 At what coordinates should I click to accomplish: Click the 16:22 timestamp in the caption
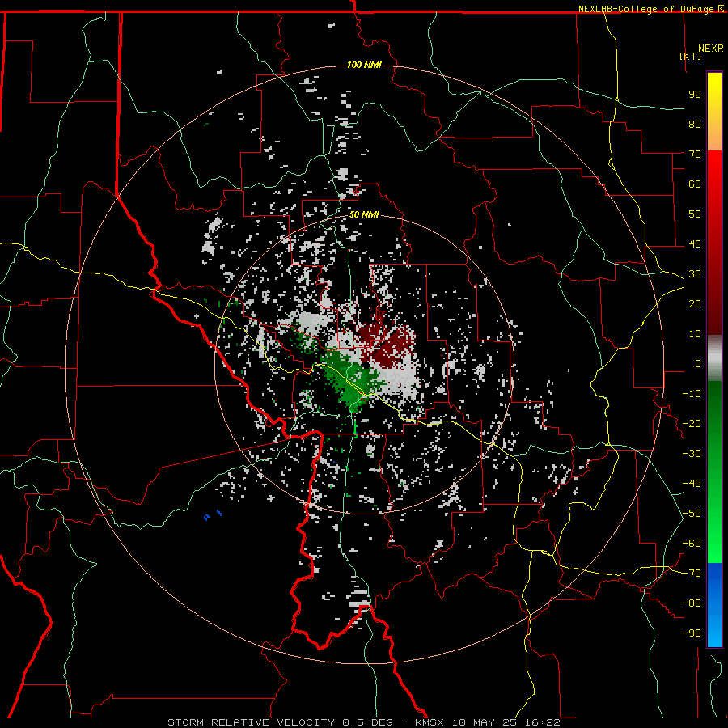[x=542, y=722]
